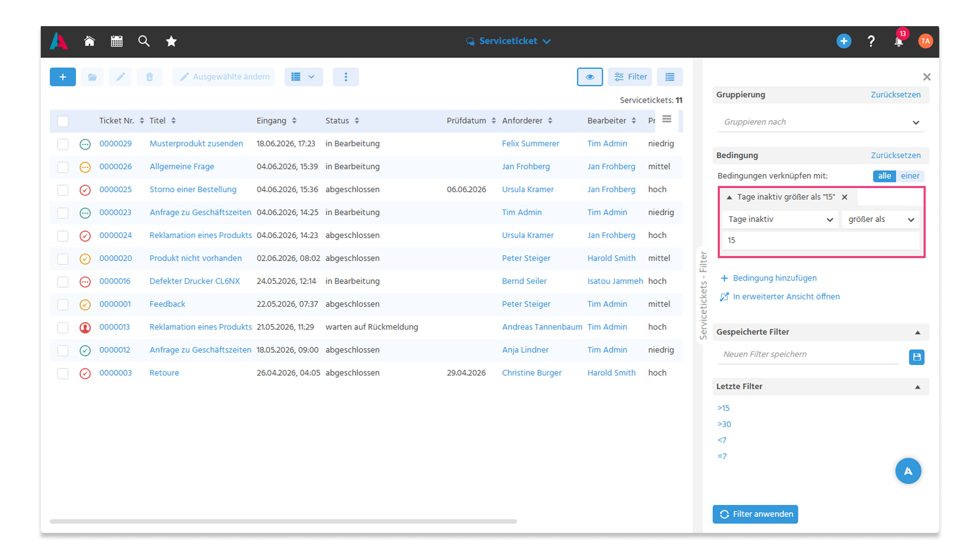This screenshot has width=980, height=559.
Task: Click the app logo in top bar
Action: pos(59,41)
